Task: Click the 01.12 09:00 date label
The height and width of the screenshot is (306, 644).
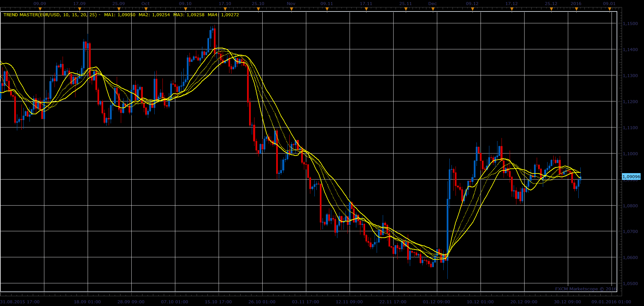Action: tap(437, 302)
